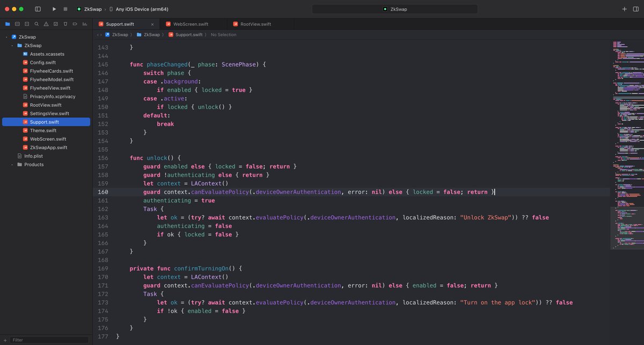Screen dimensions: 644x345
Task: Collapse the ZkSwap group folder
Action: coord(12,46)
